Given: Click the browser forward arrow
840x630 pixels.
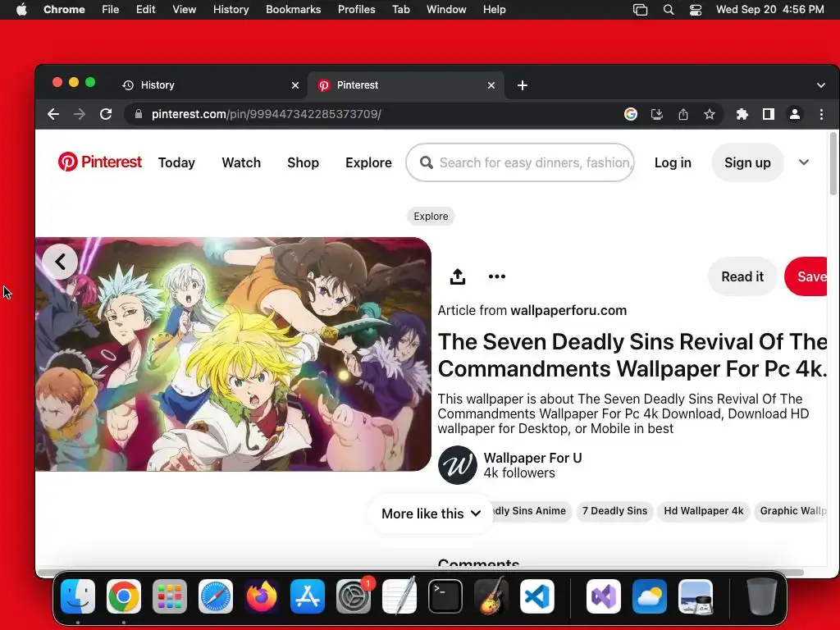Looking at the screenshot, I should (80, 114).
